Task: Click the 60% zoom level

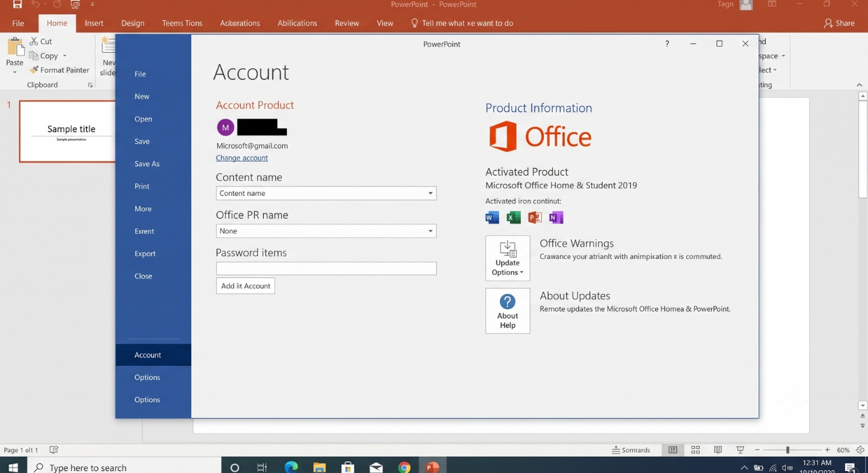Action: tap(843, 450)
